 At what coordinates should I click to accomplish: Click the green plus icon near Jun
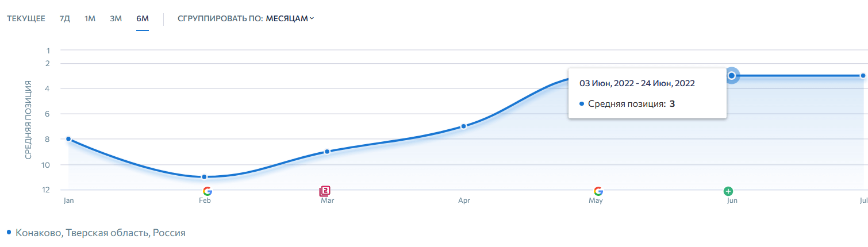728,191
